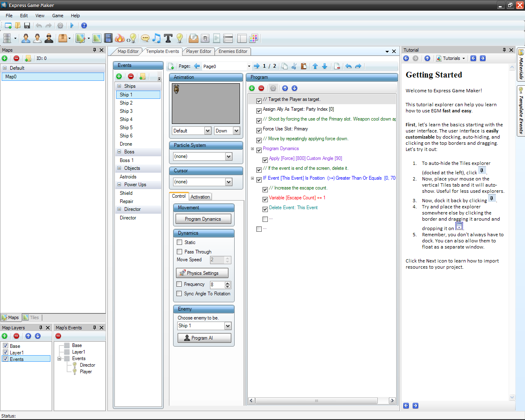Open Physics Settings button
This screenshot has width=525, height=420.
(202, 273)
